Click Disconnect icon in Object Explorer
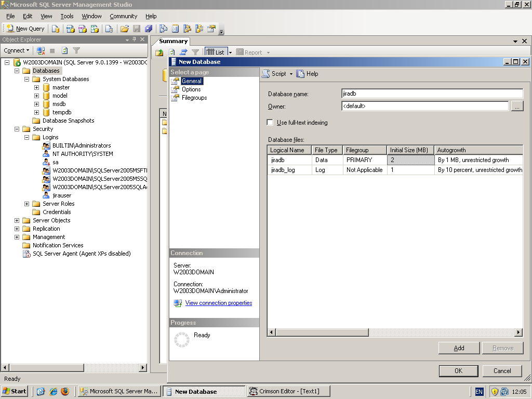This screenshot has width=532, height=399. 41,50
